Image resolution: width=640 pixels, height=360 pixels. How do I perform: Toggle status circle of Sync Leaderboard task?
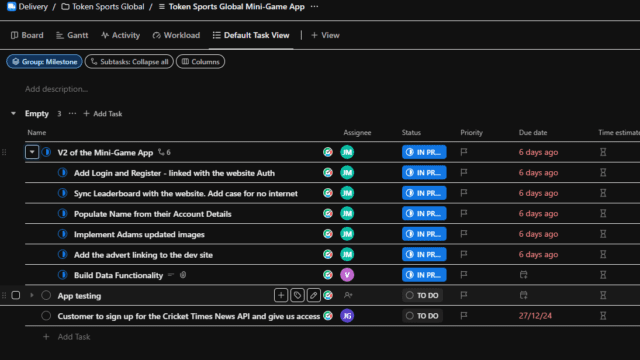(x=62, y=193)
